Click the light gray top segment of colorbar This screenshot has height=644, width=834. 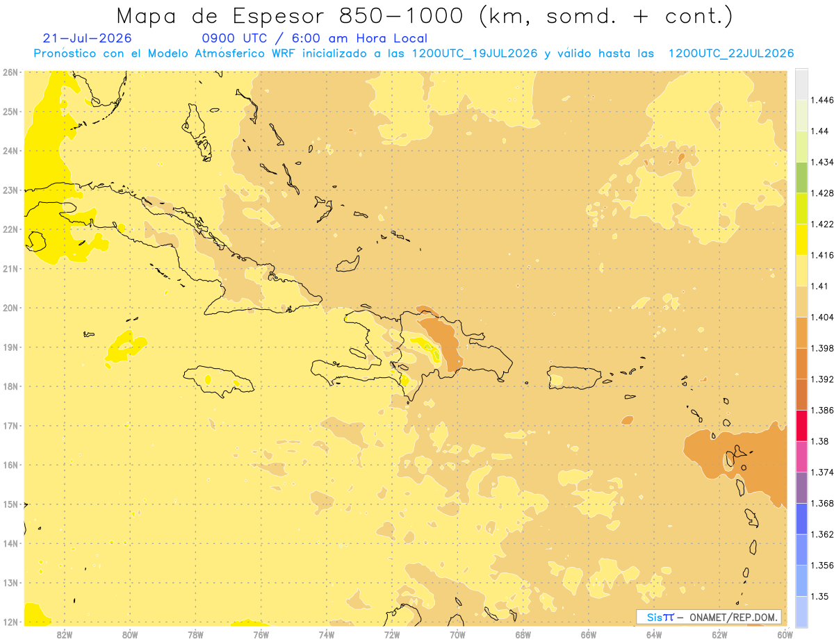(801, 84)
